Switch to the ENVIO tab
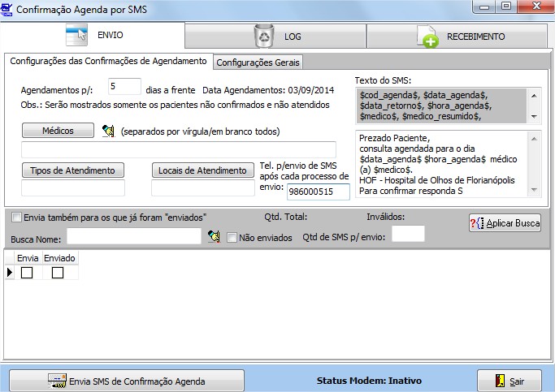The height and width of the screenshot is (392, 555). (x=93, y=37)
